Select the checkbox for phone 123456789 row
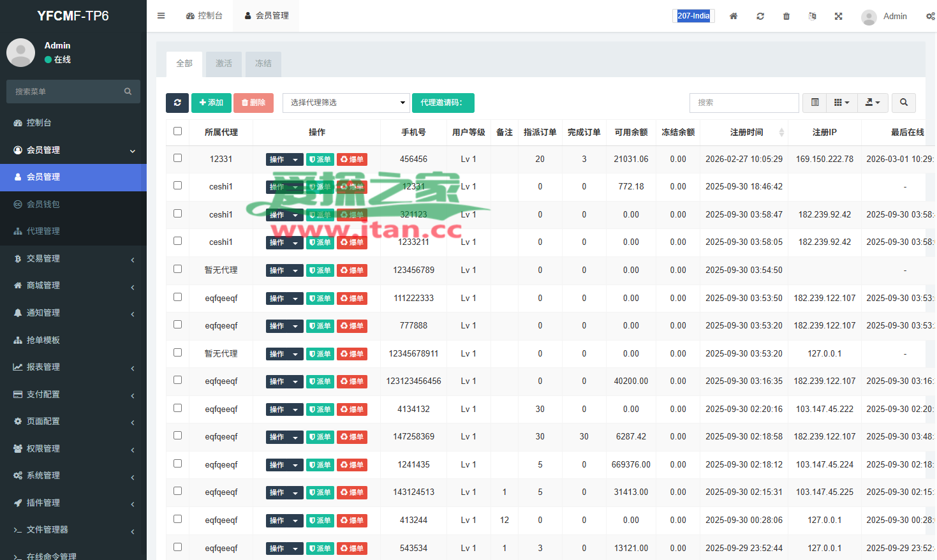 178,269
